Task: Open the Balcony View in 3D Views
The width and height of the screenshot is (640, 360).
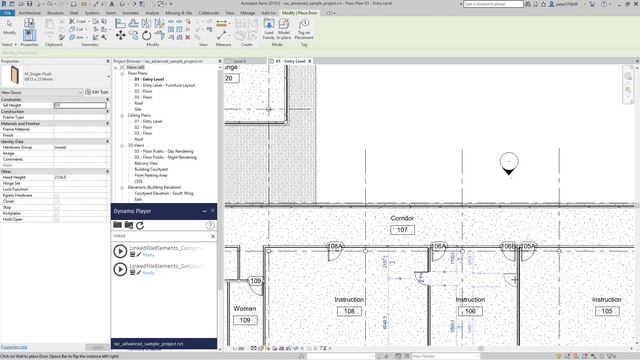Action: point(146,163)
